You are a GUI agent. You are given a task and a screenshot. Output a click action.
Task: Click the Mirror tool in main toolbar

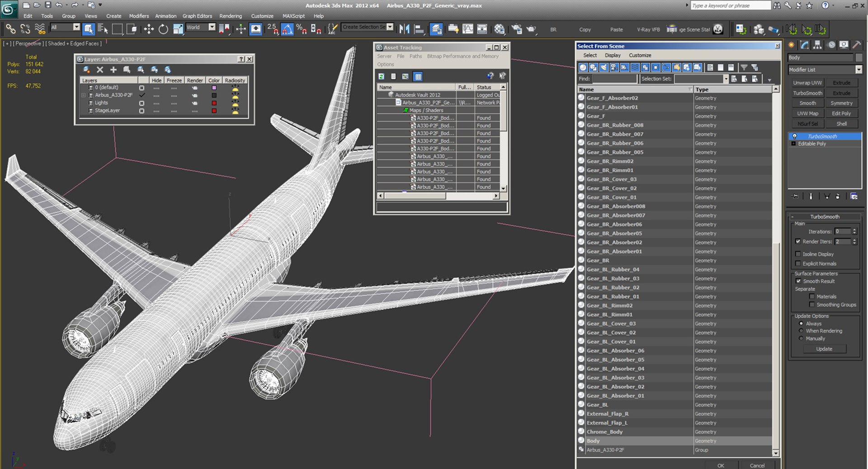click(x=405, y=29)
